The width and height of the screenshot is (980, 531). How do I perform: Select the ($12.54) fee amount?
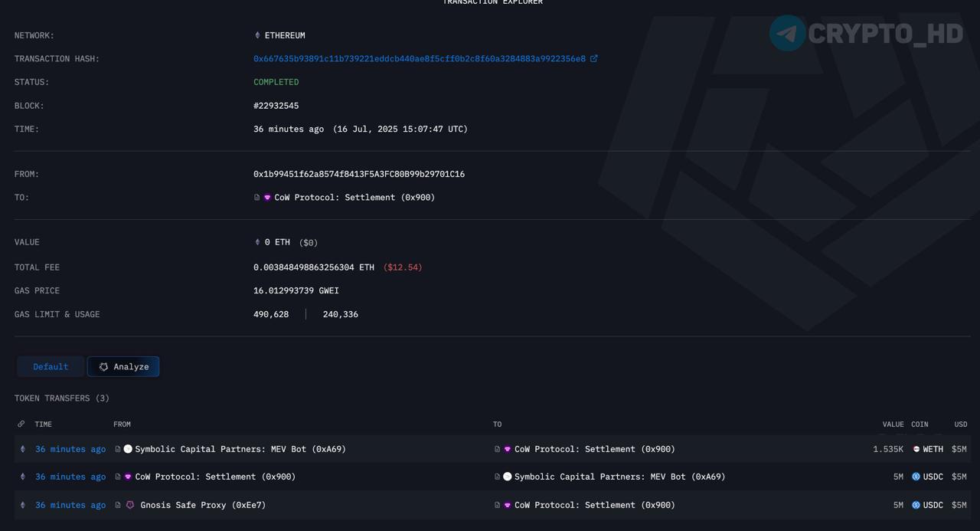(x=403, y=267)
